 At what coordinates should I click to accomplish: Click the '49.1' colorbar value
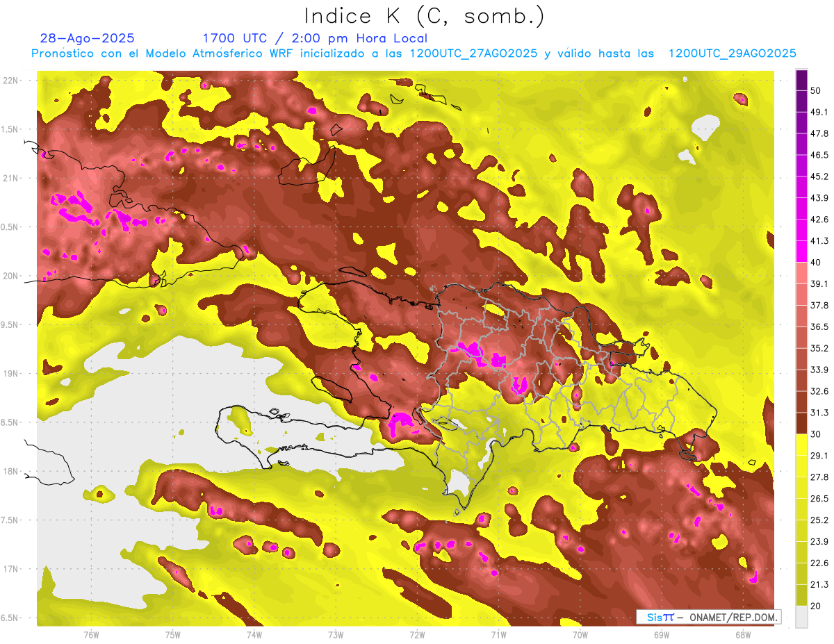coord(819,113)
